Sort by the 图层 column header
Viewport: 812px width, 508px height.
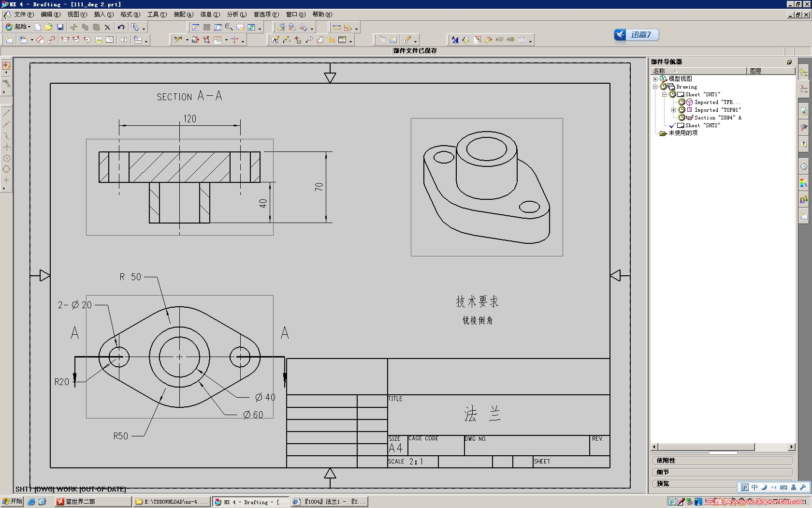tap(771, 71)
